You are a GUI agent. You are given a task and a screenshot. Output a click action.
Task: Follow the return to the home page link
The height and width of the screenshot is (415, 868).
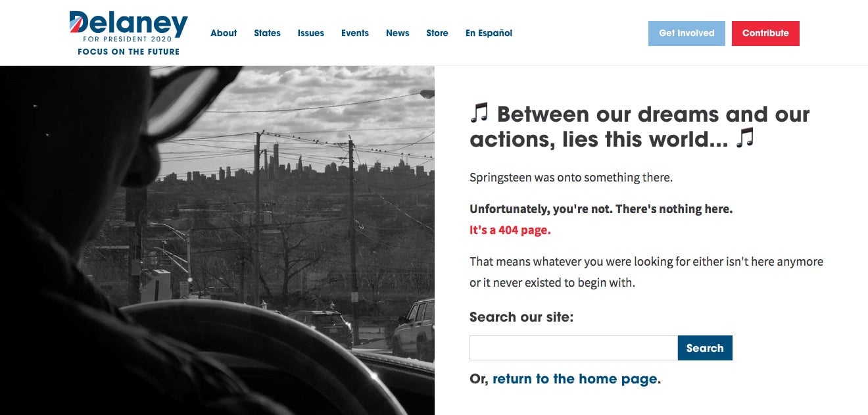(575, 379)
